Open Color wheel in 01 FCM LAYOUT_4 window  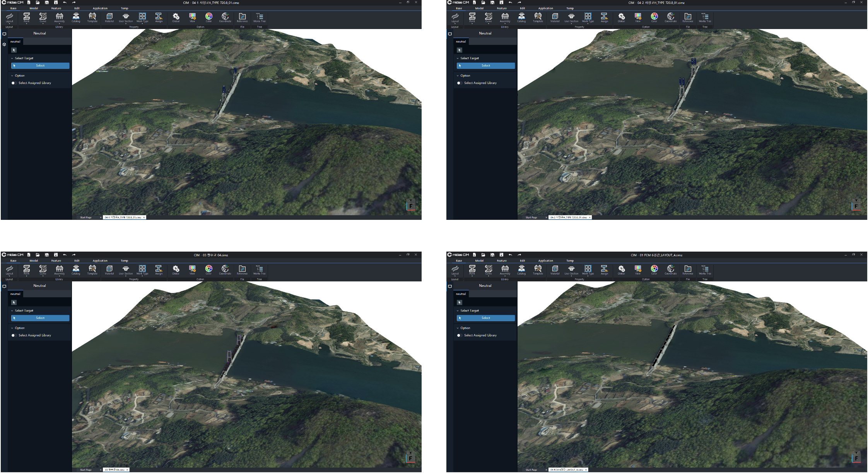pos(654,270)
